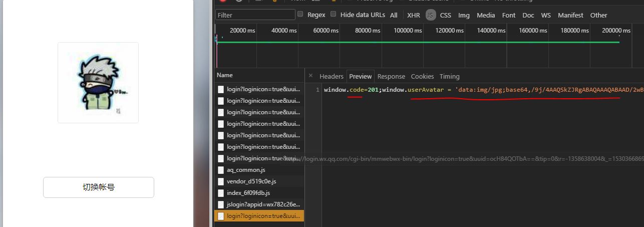This screenshot has height=227, width=644.
Task: Close the request details pane
Action: point(310,76)
